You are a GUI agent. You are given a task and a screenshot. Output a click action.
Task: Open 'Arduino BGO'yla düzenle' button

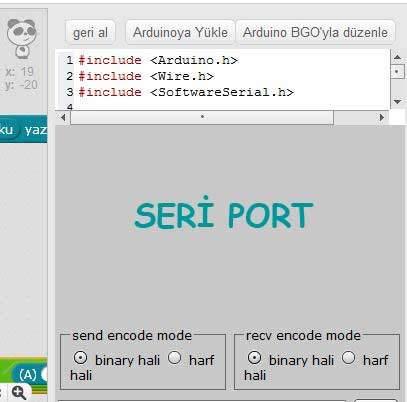point(315,32)
